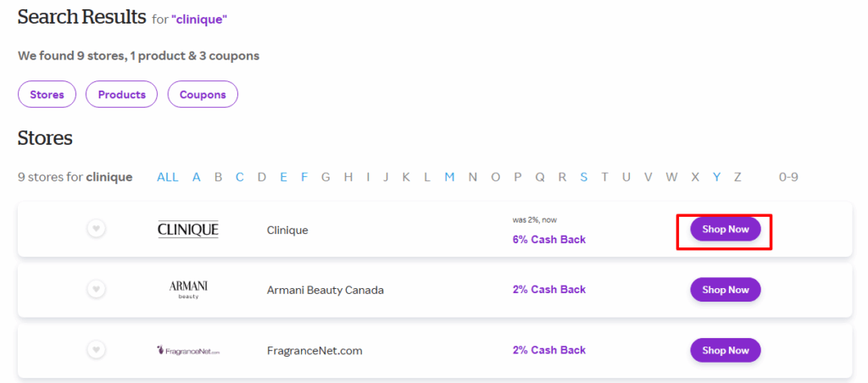
Task: Favorite FragranceNet.com using the heart icon
Action: coord(97,350)
